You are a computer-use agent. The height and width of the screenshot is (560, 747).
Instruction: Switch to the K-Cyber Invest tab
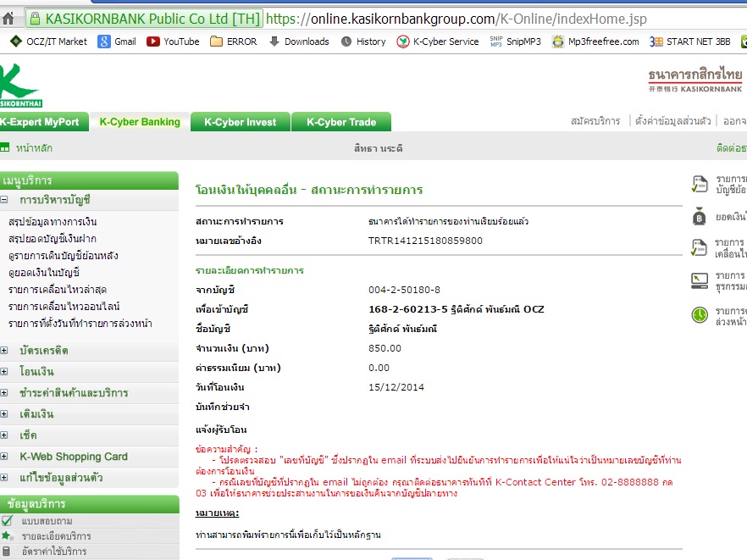tap(241, 121)
